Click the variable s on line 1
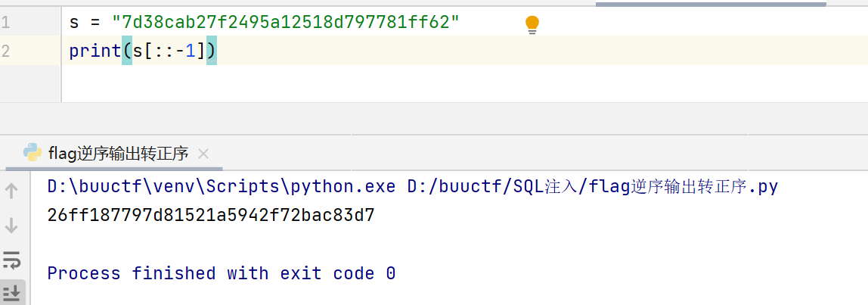Image resolution: width=868 pixels, height=305 pixels. [x=74, y=23]
